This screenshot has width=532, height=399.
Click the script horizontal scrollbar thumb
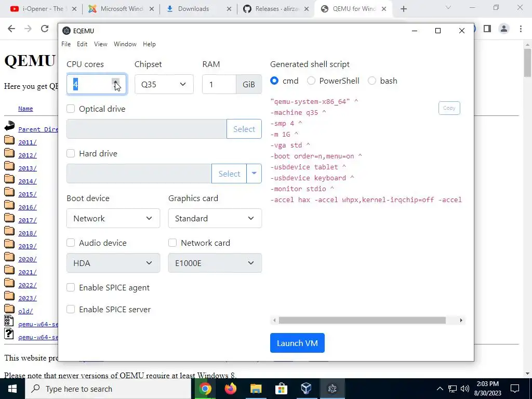point(362,320)
